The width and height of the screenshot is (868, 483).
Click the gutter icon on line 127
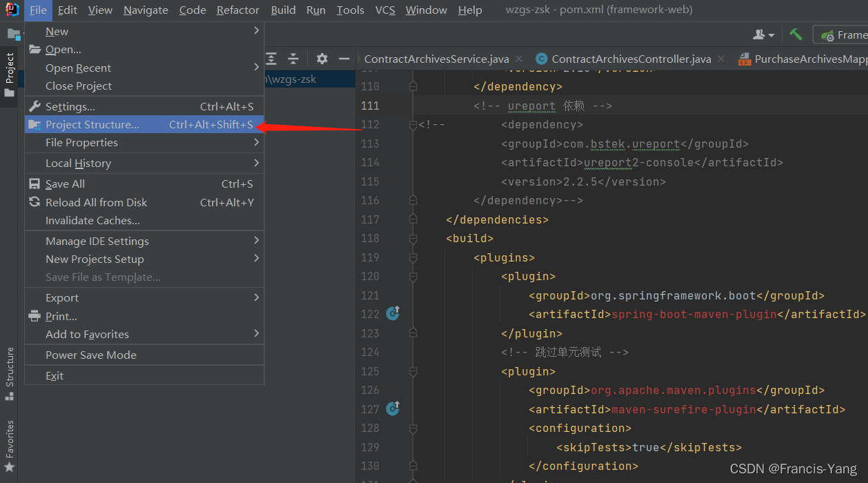pyautogui.click(x=393, y=408)
